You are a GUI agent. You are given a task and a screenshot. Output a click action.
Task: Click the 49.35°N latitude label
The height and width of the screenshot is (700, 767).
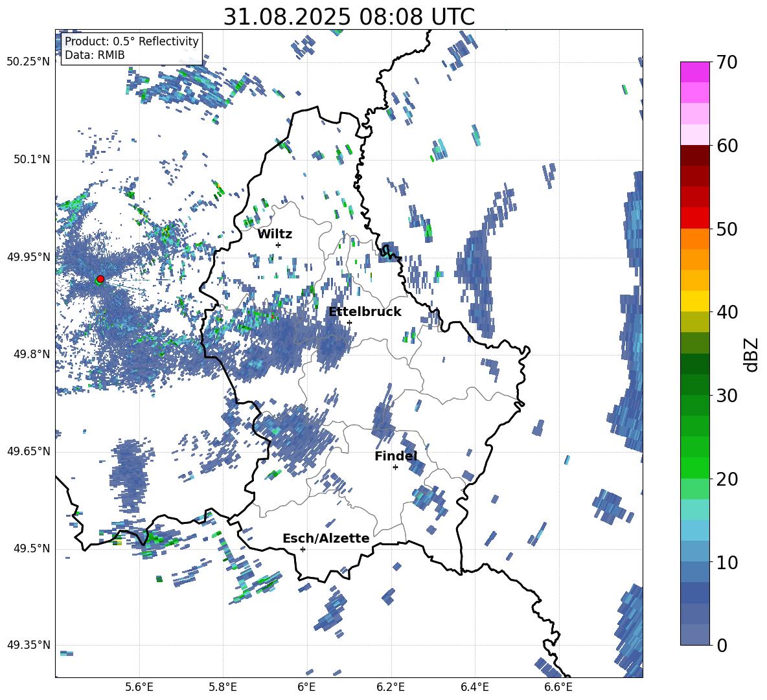(x=29, y=645)
